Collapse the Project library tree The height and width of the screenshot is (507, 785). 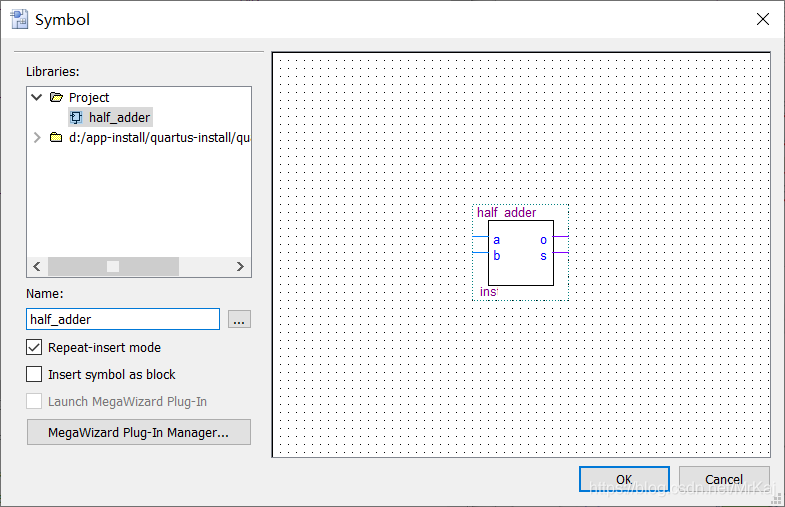coord(37,97)
